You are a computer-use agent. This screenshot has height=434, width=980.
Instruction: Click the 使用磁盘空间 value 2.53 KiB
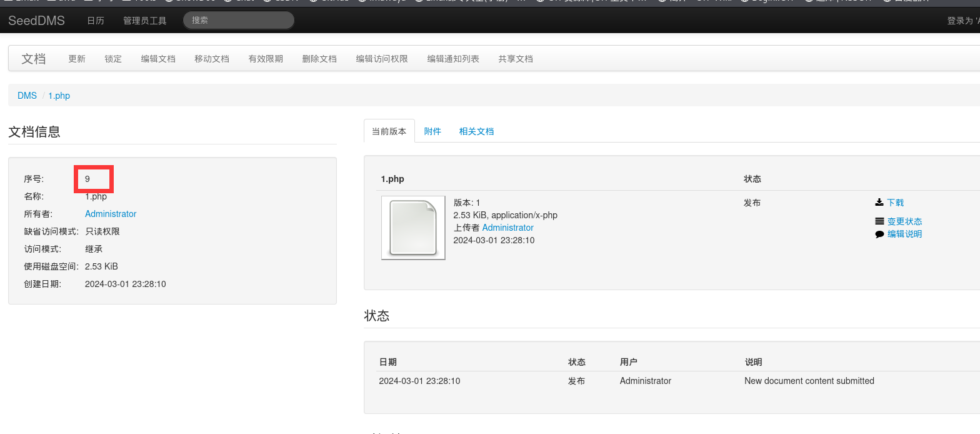pos(101,266)
